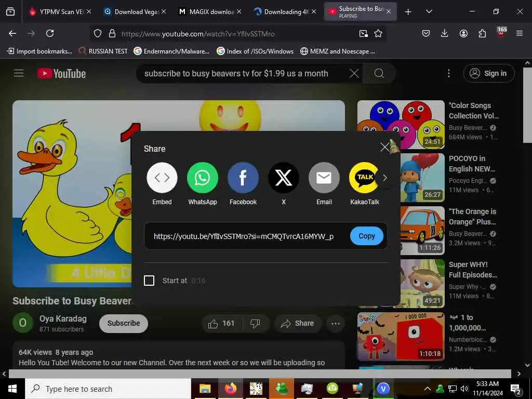Close the Share dialog
Viewport: 532px width, 399px height.
(x=385, y=147)
